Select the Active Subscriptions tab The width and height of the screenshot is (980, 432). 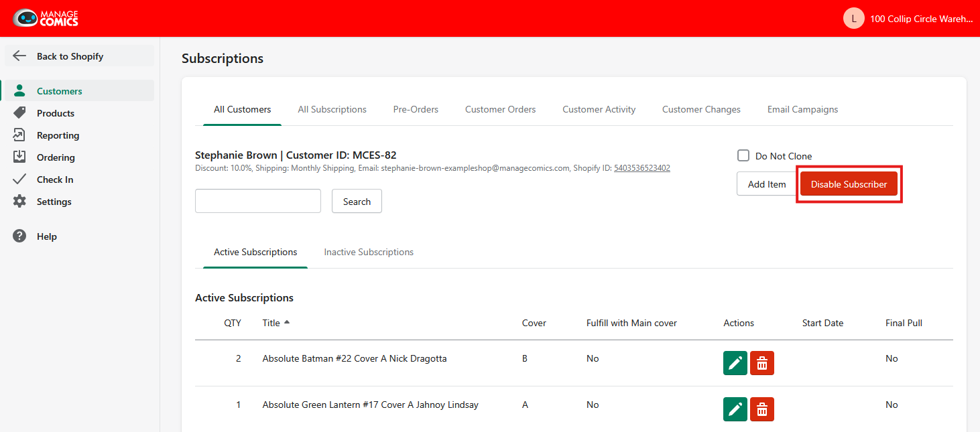click(255, 252)
